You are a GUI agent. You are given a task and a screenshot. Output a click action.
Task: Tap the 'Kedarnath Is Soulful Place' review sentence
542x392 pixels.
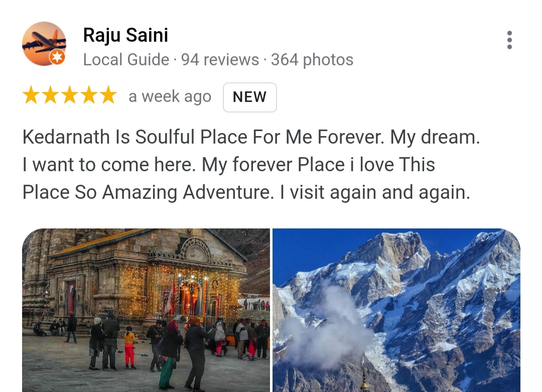point(203,137)
